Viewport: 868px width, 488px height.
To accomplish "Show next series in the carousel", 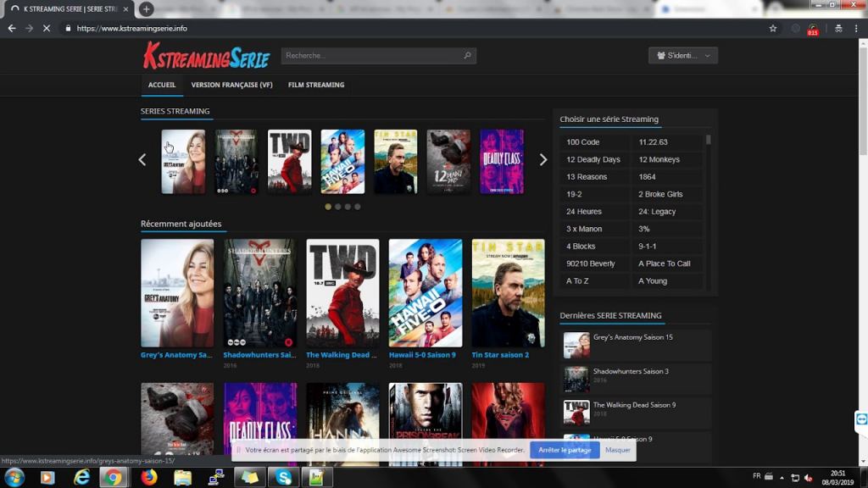I will point(543,160).
